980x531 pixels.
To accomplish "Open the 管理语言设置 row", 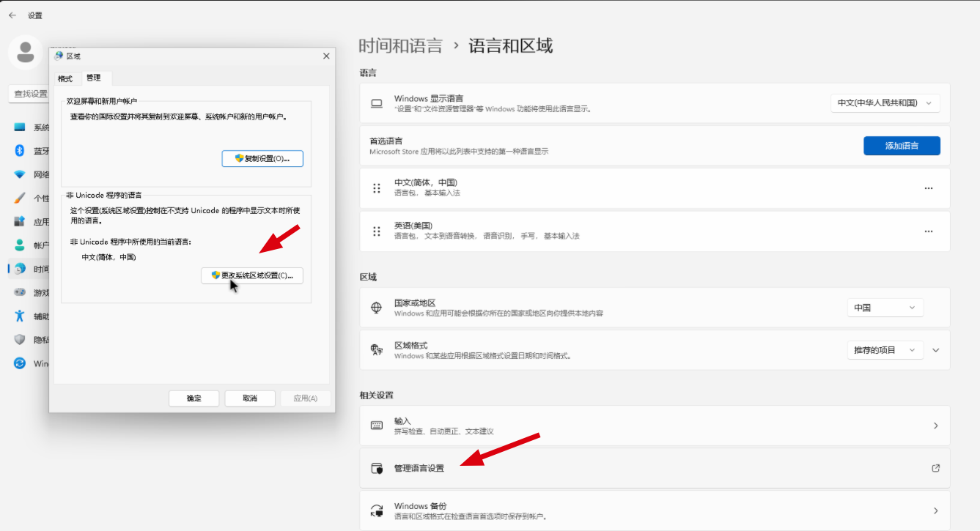I will [x=655, y=468].
